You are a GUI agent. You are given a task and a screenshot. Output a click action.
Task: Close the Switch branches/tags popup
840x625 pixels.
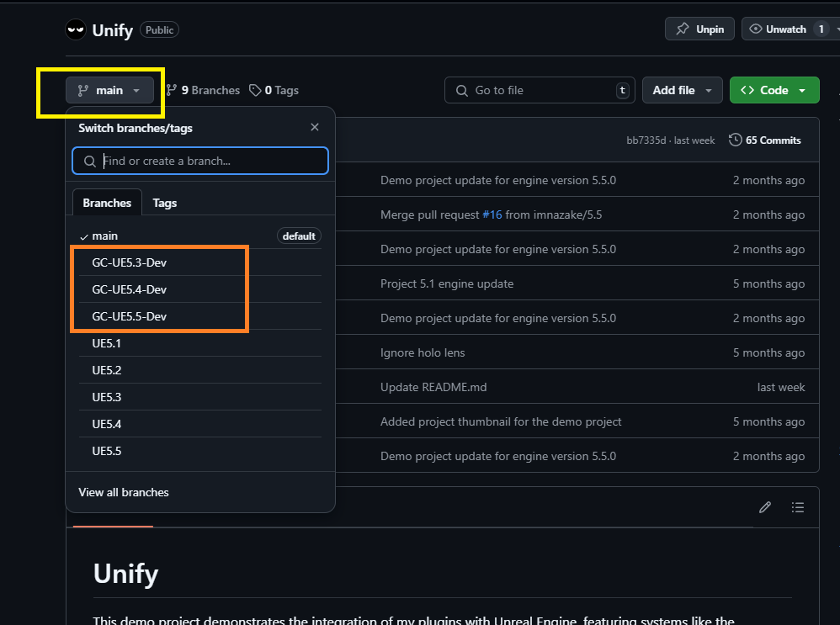(x=315, y=127)
